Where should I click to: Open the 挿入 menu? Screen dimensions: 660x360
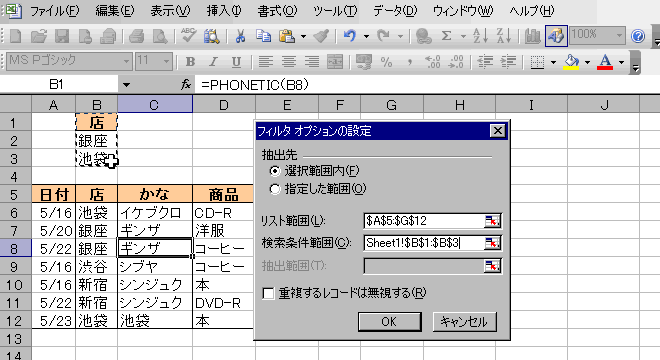[x=224, y=11]
